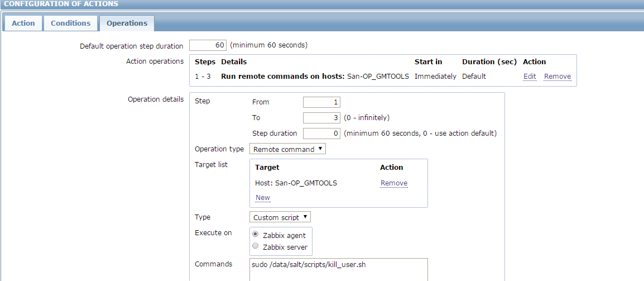The width and height of the screenshot is (644, 281).
Task: Click the Default operation step duration field
Action: point(208,45)
